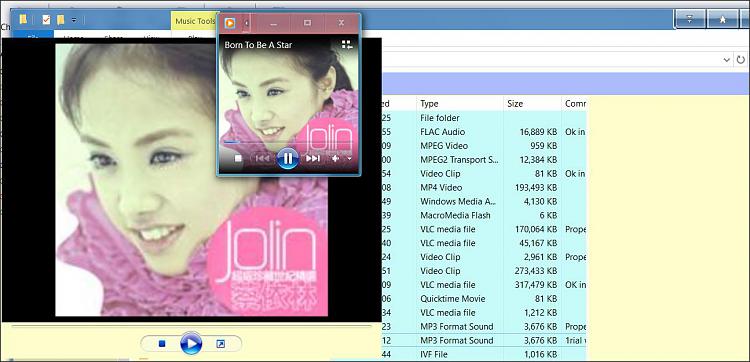Pause playback in the mini player
The width and height of the screenshot is (750, 362).
pos(287,158)
